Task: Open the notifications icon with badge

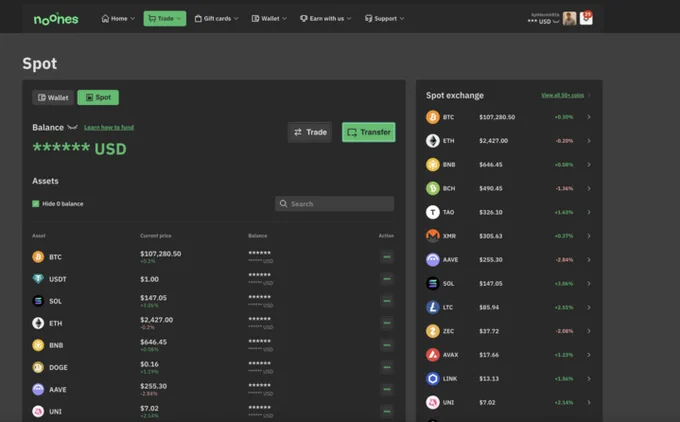Action: (586, 18)
